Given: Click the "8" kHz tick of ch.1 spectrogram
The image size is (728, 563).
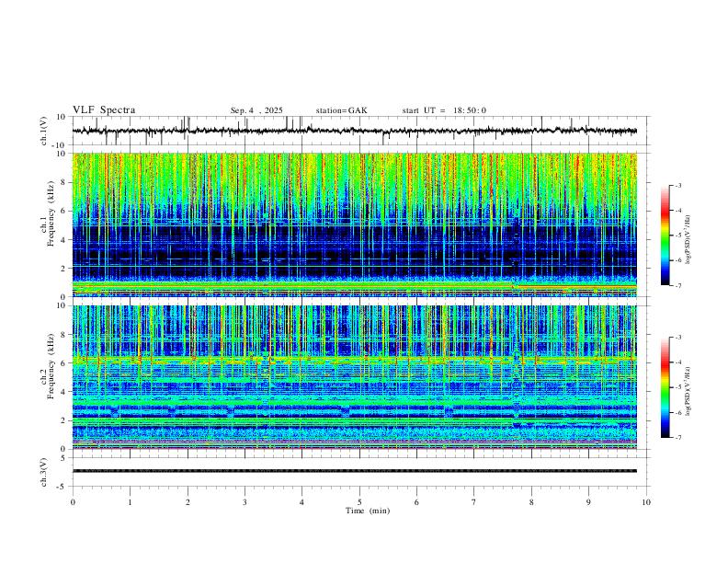Looking at the screenshot, I should 63,182.
